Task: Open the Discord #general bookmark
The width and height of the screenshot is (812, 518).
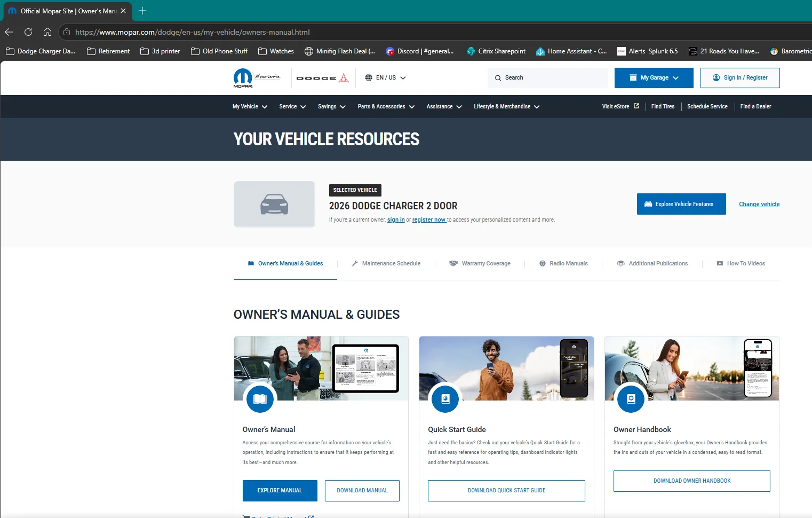Action: point(420,51)
